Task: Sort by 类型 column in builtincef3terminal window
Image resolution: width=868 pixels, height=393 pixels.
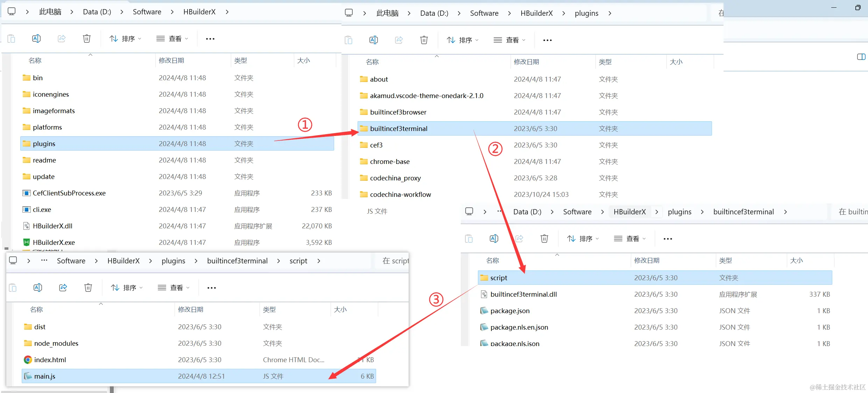Action: (x=725, y=260)
